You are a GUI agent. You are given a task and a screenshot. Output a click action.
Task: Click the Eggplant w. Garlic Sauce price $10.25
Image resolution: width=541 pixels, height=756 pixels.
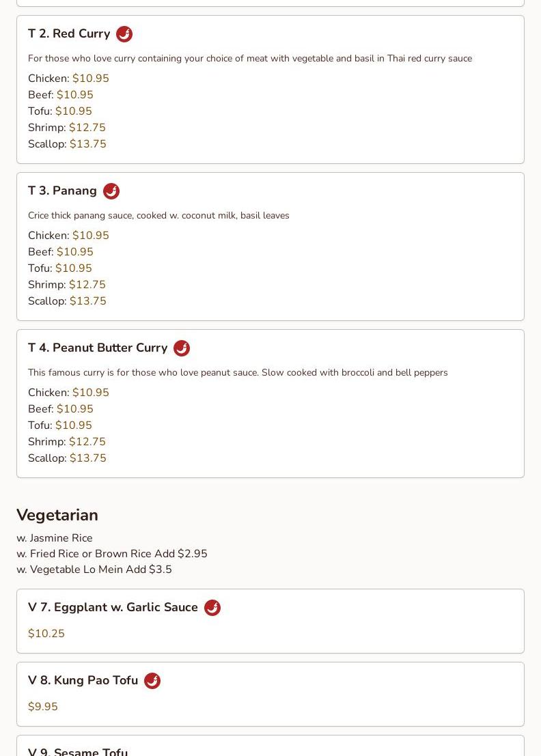(46, 634)
